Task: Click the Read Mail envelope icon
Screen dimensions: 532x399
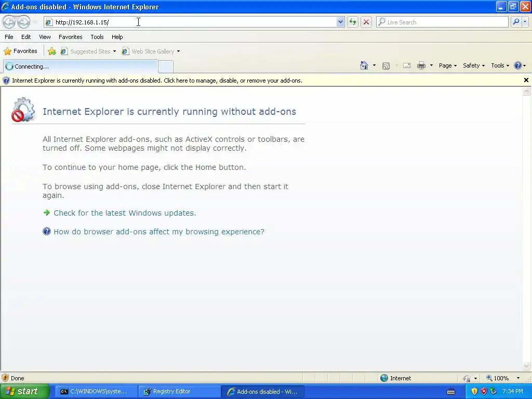Action: coord(407,65)
